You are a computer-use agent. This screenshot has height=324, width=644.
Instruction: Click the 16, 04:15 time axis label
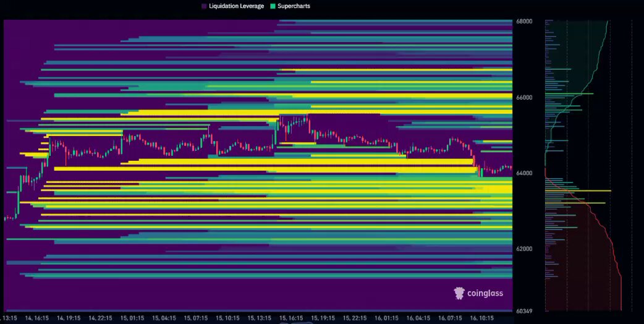(x=418, y=318)
